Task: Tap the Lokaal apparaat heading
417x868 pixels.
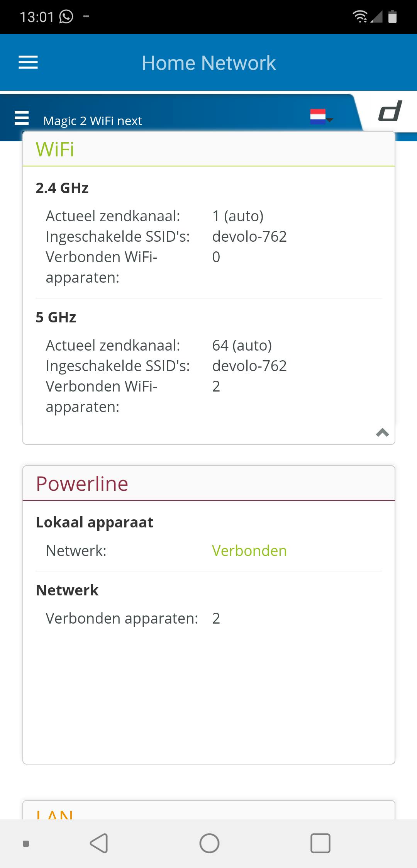Action: [x=95, y=522]
